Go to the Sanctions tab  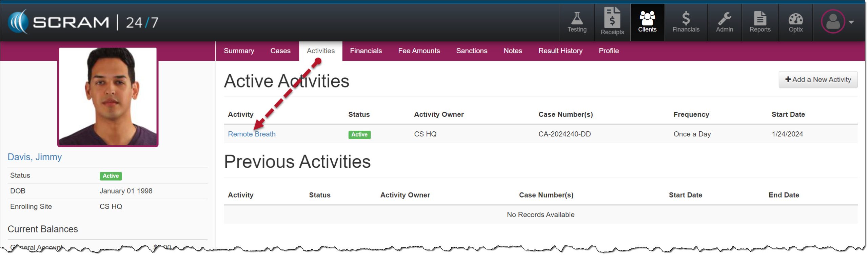point(471,51)
